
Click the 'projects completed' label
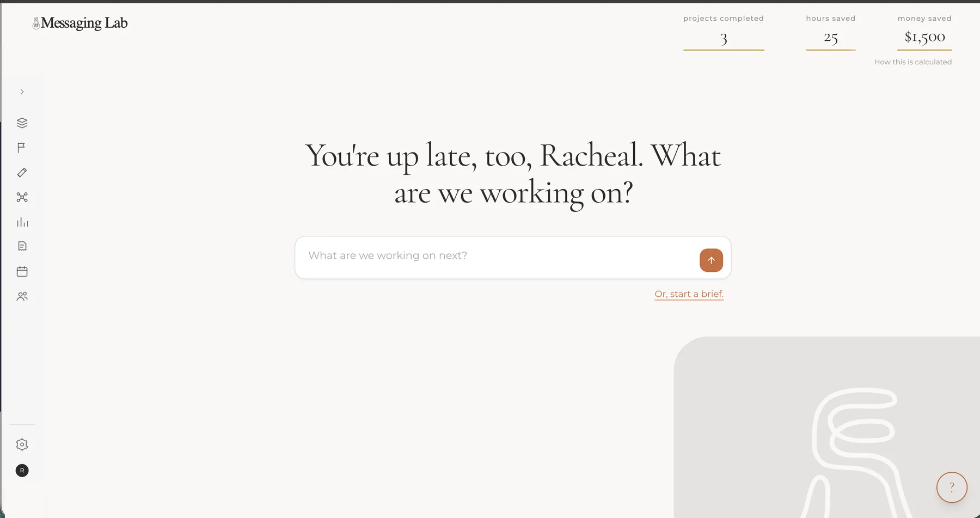(x=724, y=19)
